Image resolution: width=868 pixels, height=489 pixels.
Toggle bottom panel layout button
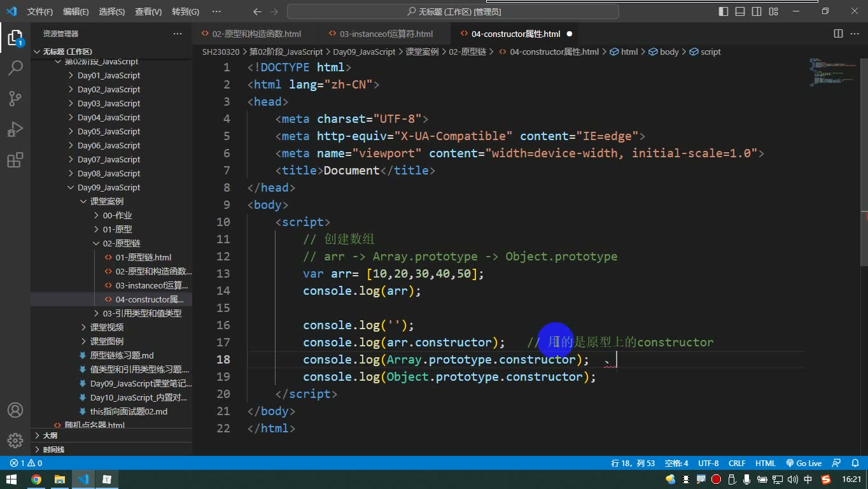[x=740, y=11]
